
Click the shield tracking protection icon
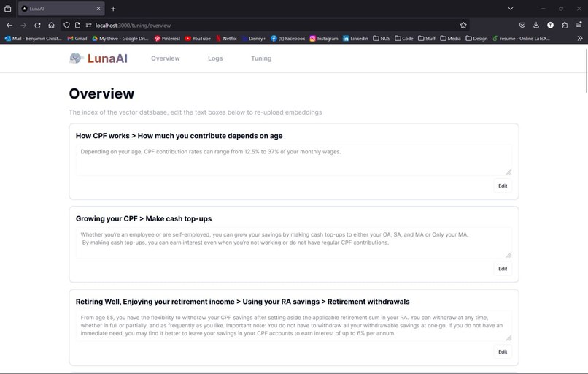coord(66,25)
